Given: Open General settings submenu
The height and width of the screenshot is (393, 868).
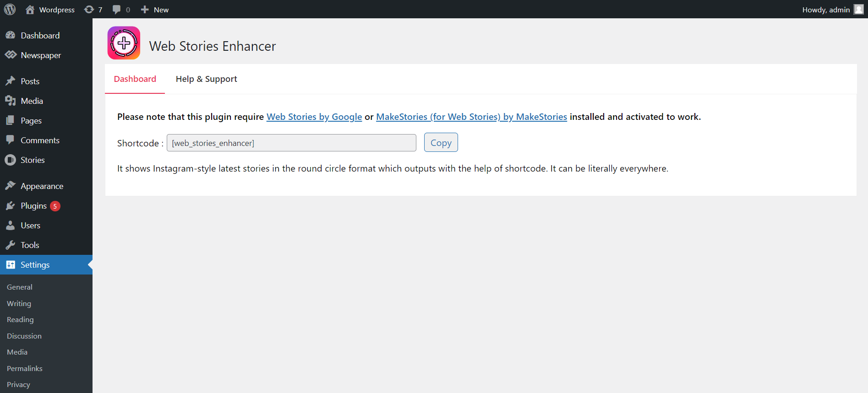Looking at the screenshot, I should (x=20, y=287).
